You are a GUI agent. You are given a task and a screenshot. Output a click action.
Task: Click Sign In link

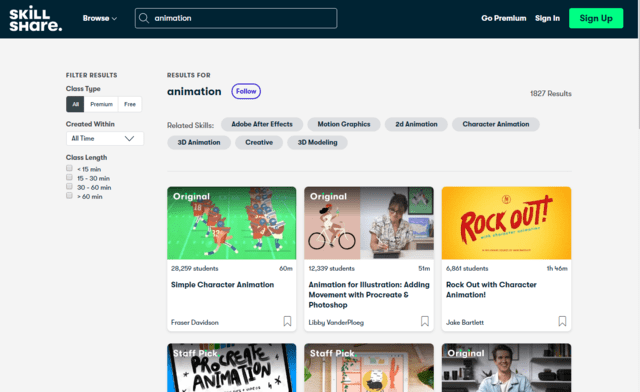point(547,18)
